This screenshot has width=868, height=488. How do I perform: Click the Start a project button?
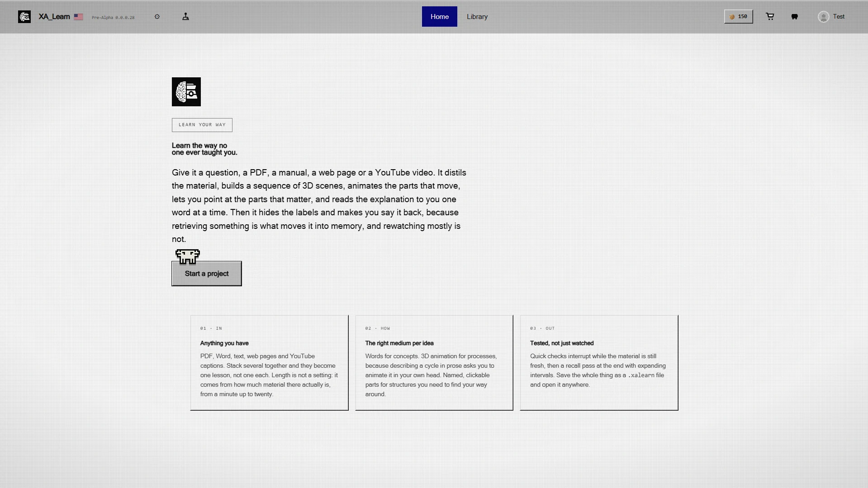(207, 274)
